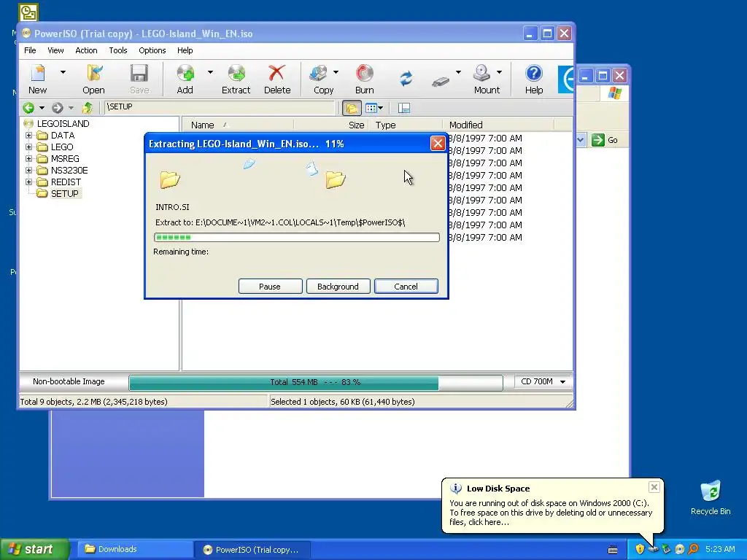Image resolution: width=747 pixels, height=560 pixels.
Task: Open the view mode dropdown icon
Action: click(x=374, y=108)
